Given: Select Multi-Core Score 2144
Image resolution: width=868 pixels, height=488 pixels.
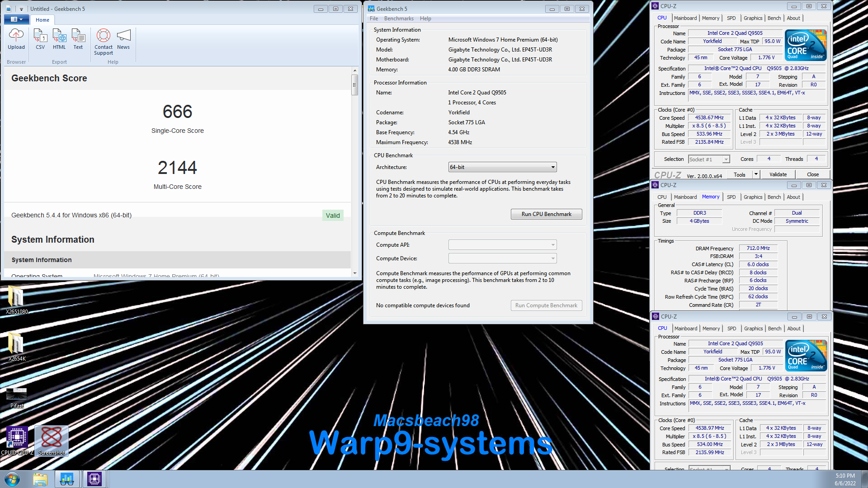Looking at the screenshot, I should [177, 168].
